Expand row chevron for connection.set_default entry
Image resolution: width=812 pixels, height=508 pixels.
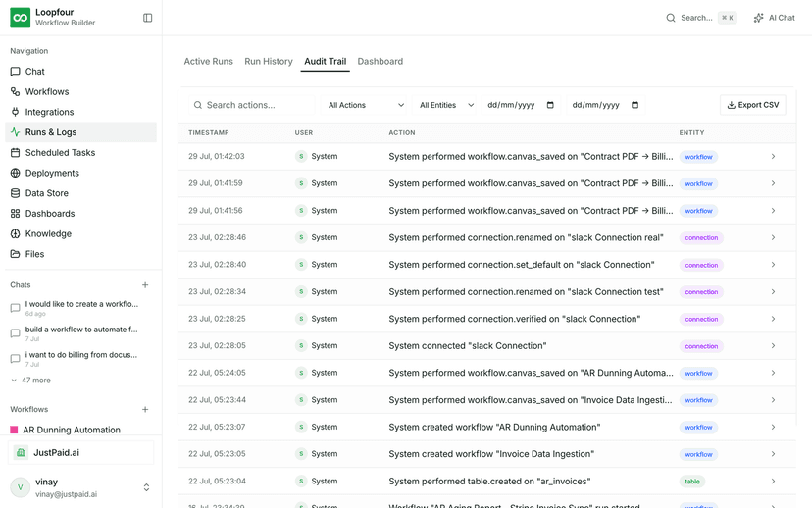pyautogui.click(x=773, y=265)
